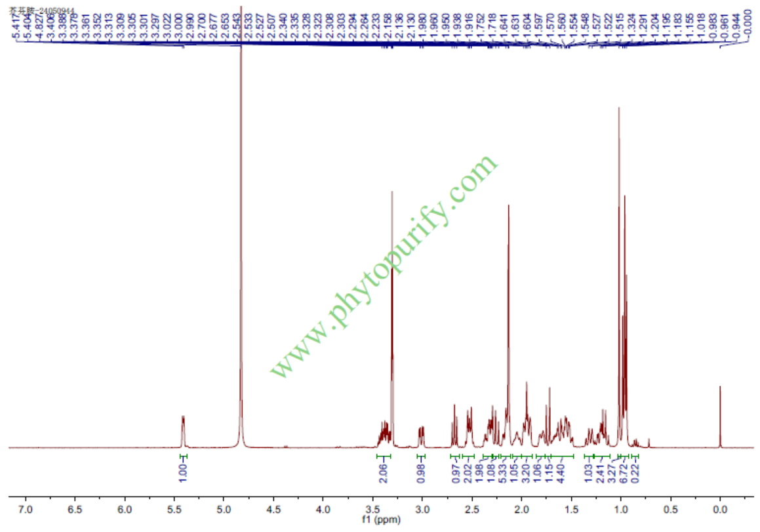Select the 6.72 integration value label

point(624,473)
